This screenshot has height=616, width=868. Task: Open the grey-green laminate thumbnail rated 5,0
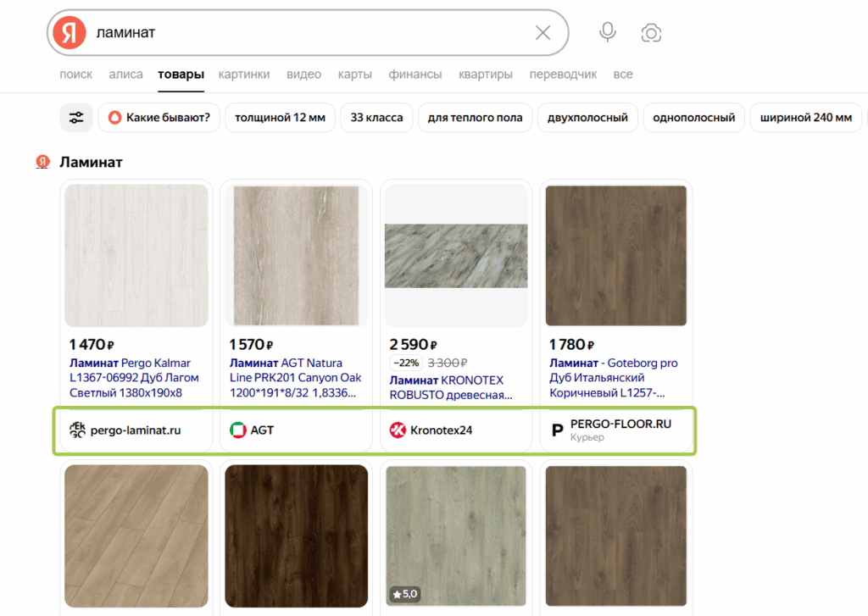click(x=456, y=536)
